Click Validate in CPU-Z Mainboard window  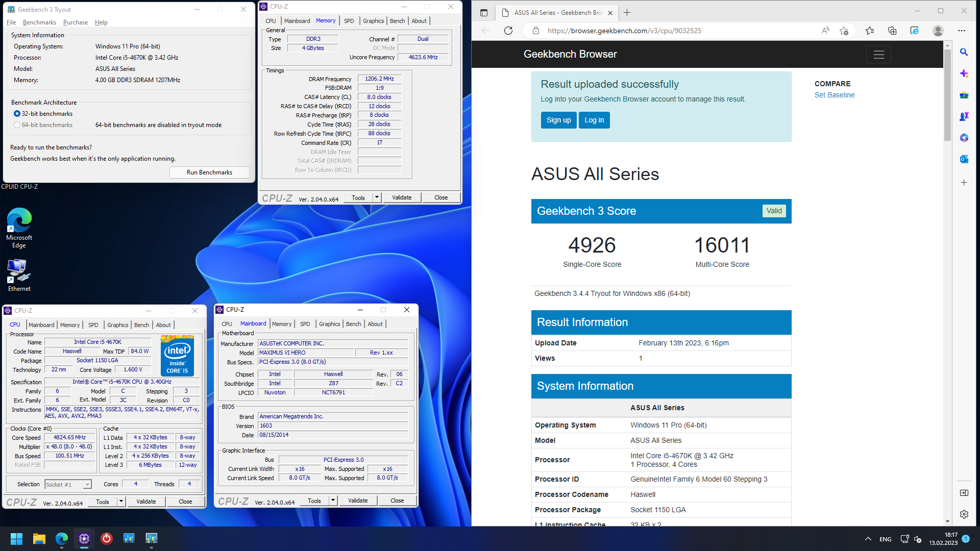358,500
